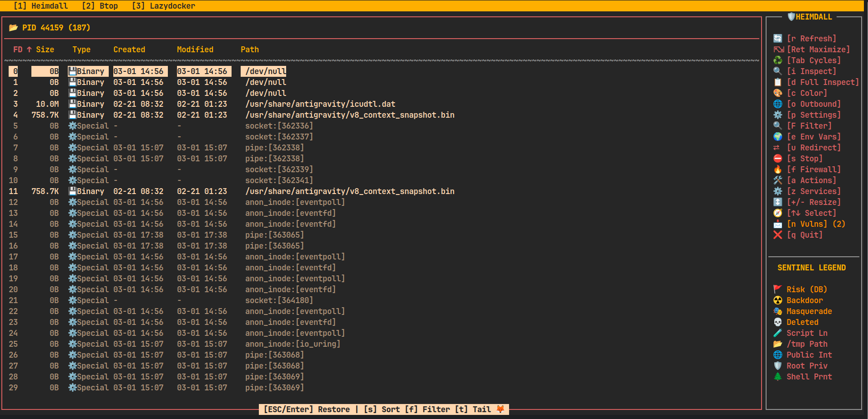Click the envelope icon beside n Vulns
868x419 pixels.
(x=778, y=224)
